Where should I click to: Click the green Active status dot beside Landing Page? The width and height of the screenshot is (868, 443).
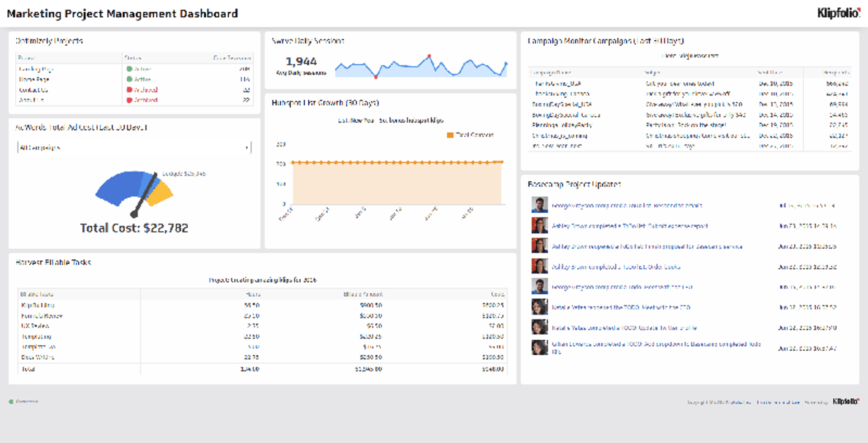tap(130, 69)
